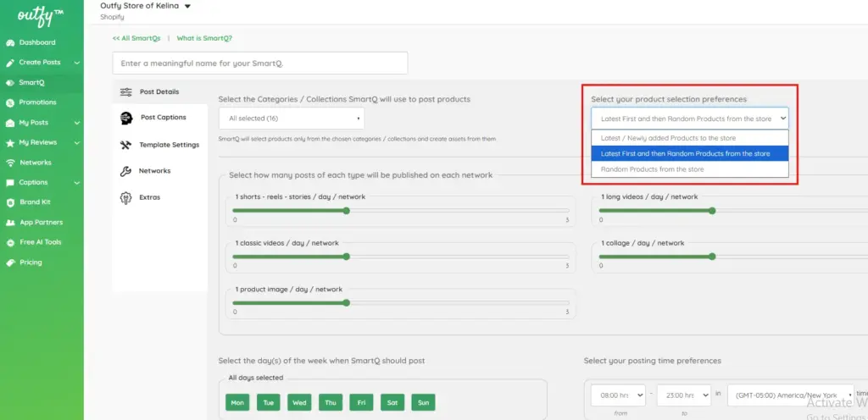
Task: Click the App Partners people icon
Action: (x=10, y=222)
